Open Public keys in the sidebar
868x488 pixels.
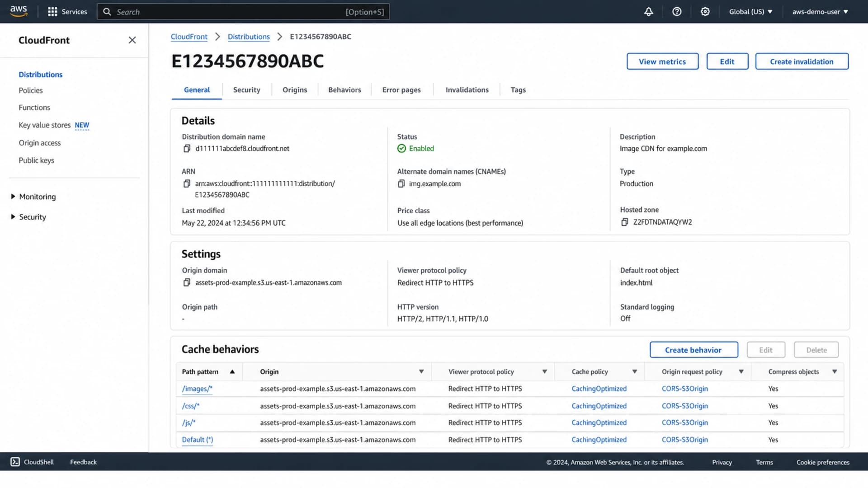(36, 160)
